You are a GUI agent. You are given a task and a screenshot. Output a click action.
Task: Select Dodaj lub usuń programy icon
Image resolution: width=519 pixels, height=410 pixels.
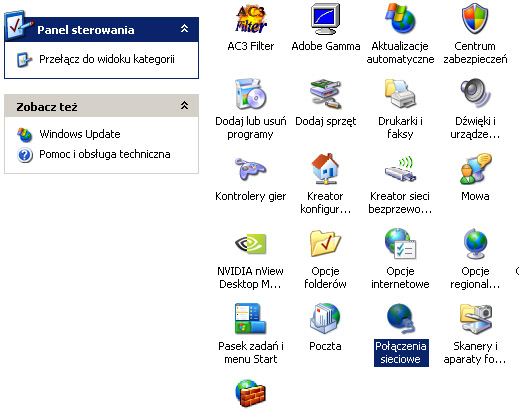click(251, 94)
